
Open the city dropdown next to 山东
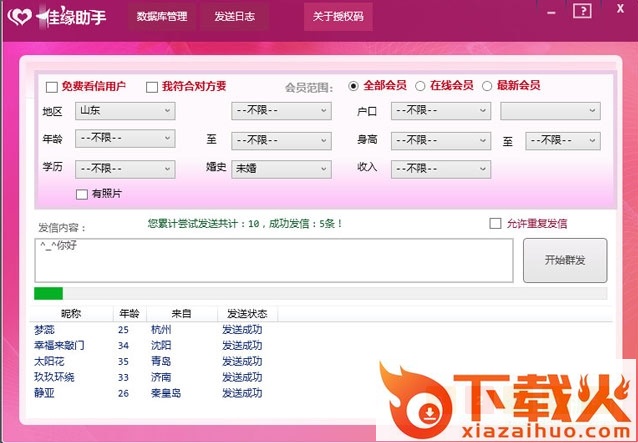282,111
